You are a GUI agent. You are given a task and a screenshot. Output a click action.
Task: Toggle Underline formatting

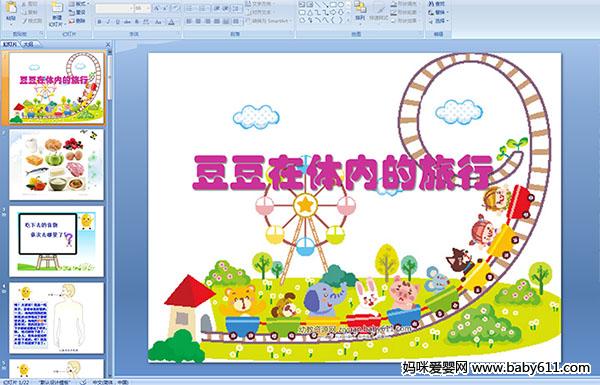pyautogui.click(x=117, y=22)
